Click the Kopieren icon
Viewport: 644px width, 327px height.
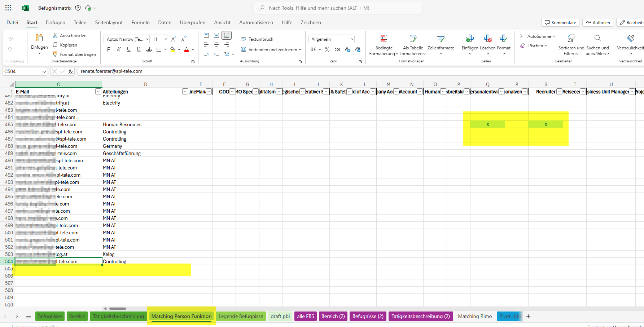click(x=55, y=45)
